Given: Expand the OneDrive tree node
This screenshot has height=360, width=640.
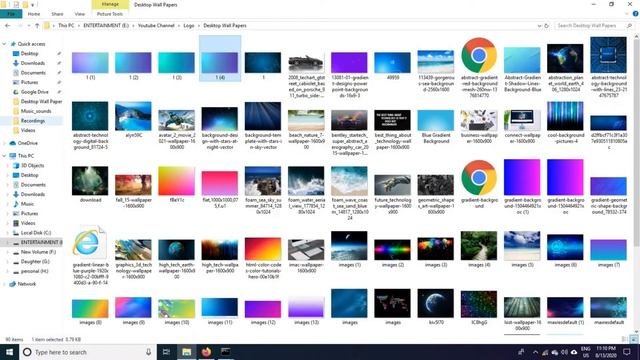Looking at the screenshot, I should pyautogui.click(x=4, y=143).
